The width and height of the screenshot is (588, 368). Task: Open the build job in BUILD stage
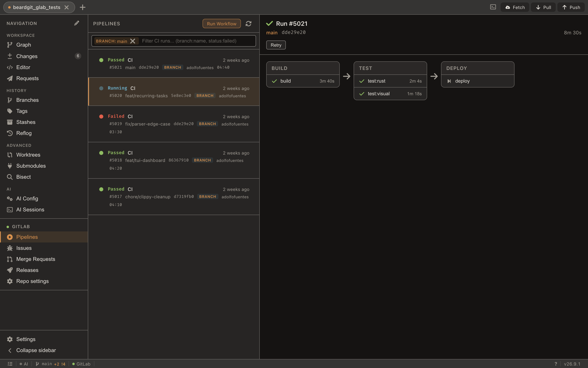(x=303, y=81)
